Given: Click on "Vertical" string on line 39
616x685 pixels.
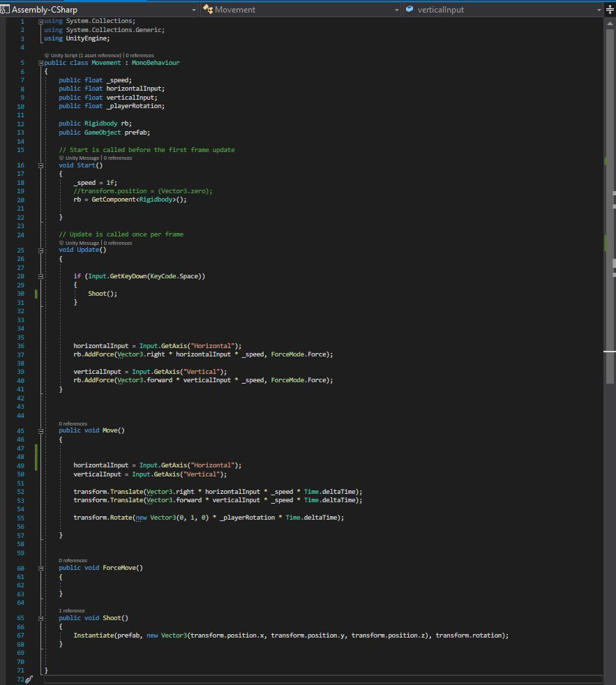Looking at the screenshot, I should click(202, 372).
